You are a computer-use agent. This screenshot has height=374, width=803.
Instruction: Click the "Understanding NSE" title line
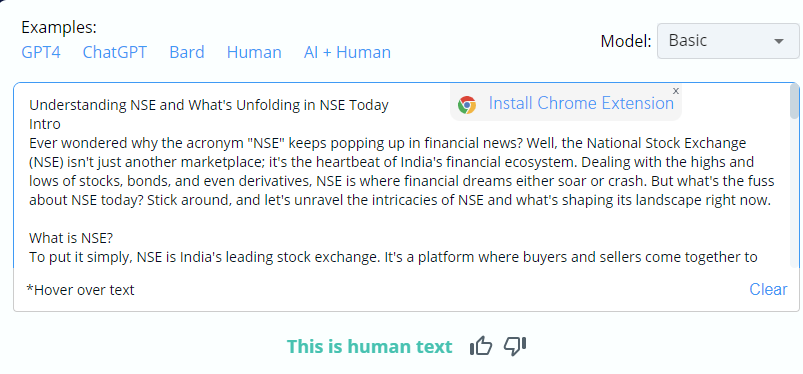pyautogui.click(x=209, y=105)
